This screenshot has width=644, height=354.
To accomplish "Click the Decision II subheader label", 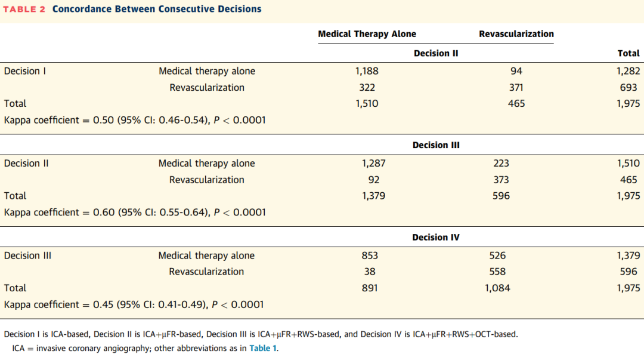I will click(x=435, y=53).
